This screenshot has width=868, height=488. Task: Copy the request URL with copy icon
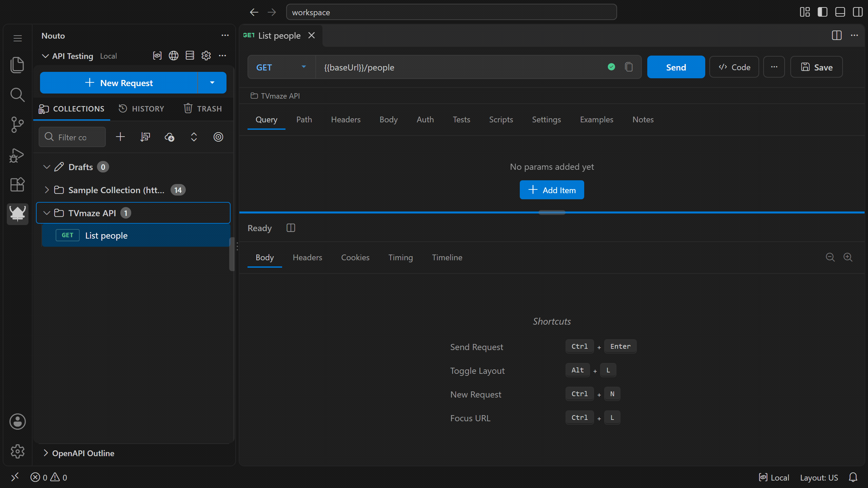(x=629, y=67)
